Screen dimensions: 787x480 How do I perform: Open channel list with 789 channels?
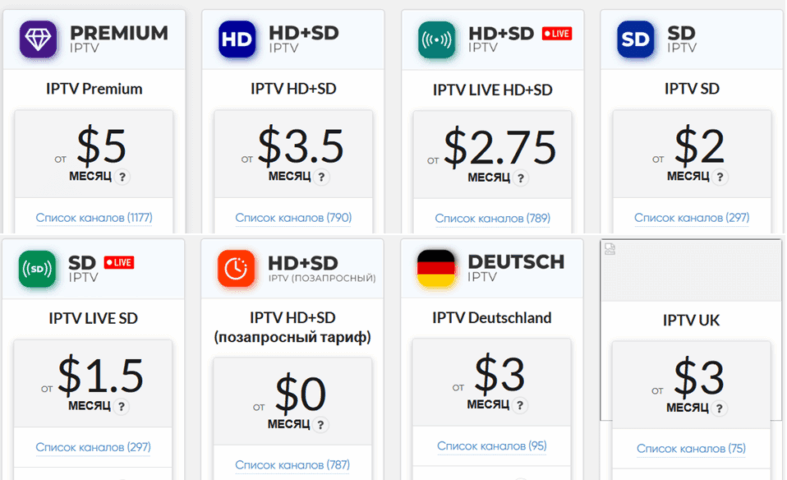click(492, 217)
